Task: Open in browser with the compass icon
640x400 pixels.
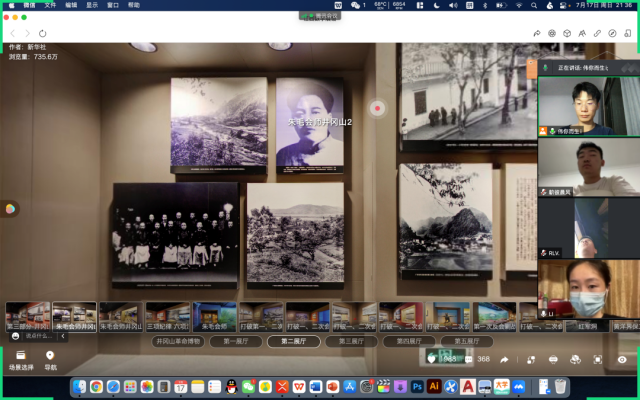Action: click(x=612, y=33)
